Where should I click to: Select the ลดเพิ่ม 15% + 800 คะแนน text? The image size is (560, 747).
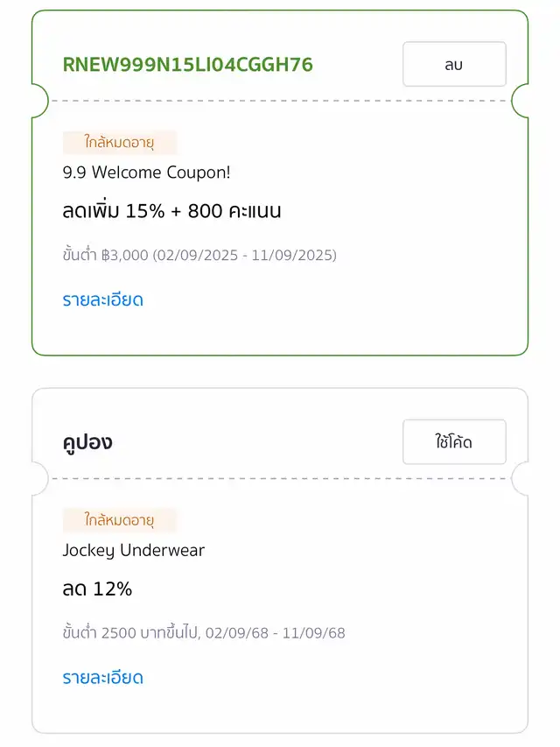pos(171,211)
